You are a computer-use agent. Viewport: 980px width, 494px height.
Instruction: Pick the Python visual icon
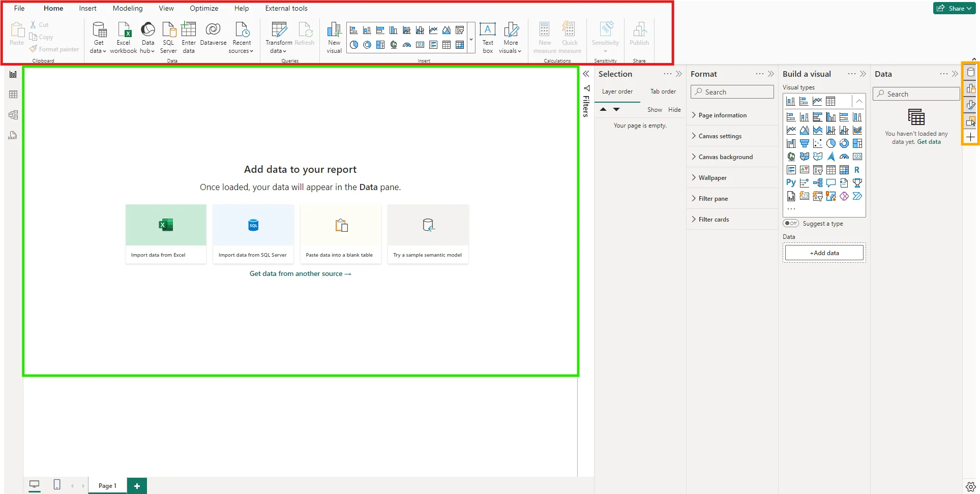click(x=791, y=183)
